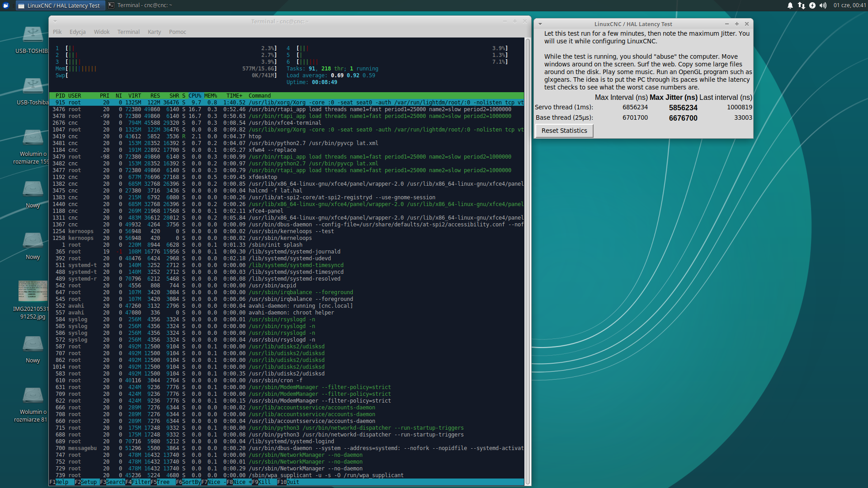The height and width of the screenshot is (488, 868).
Task: Open the Widok menu
Action: click(x=102, y=32)
